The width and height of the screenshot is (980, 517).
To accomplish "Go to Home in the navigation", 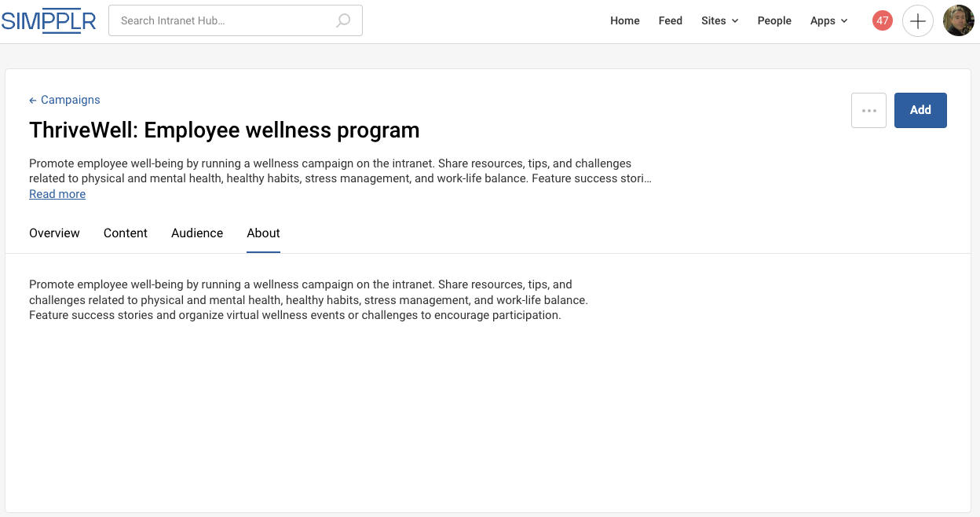I will [x=625, y=21].
